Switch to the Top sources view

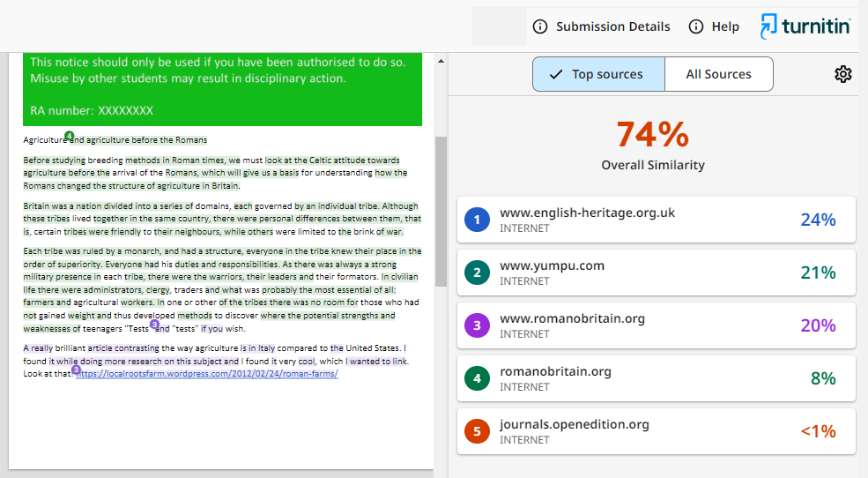[x=597, y=74]
